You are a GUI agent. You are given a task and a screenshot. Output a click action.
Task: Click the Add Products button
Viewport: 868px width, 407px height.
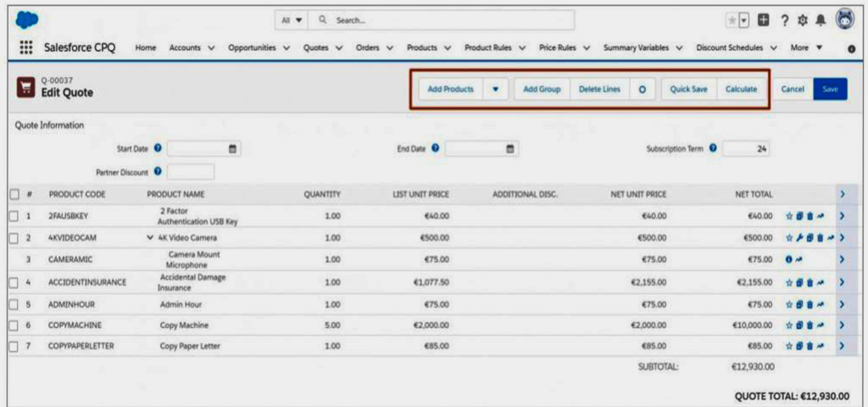[x=451, y=89]
